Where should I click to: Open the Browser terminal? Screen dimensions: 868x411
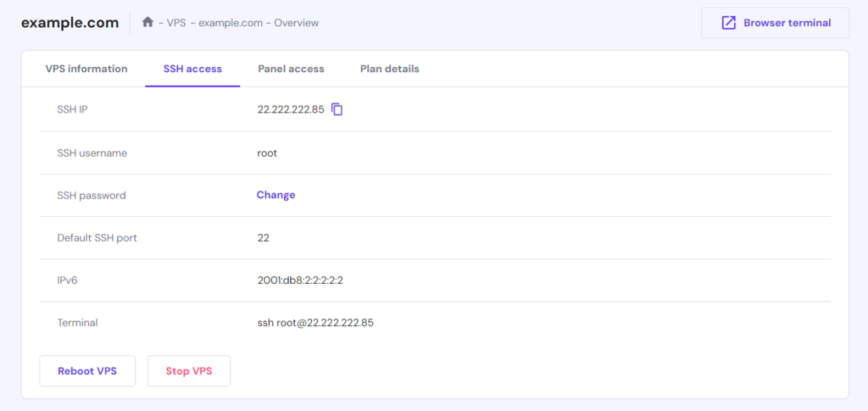(x=775, y=23)
